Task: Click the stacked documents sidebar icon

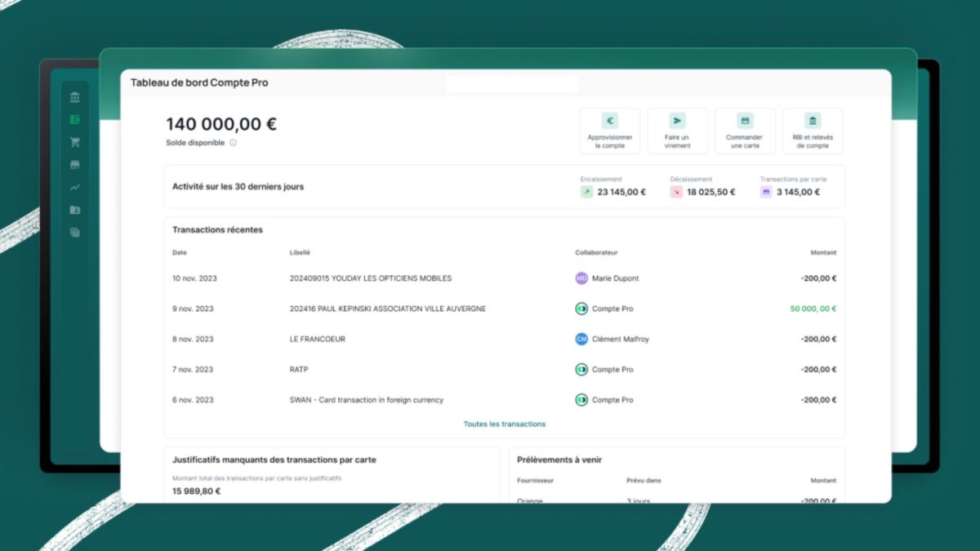Action: click(x=75, y=232)
